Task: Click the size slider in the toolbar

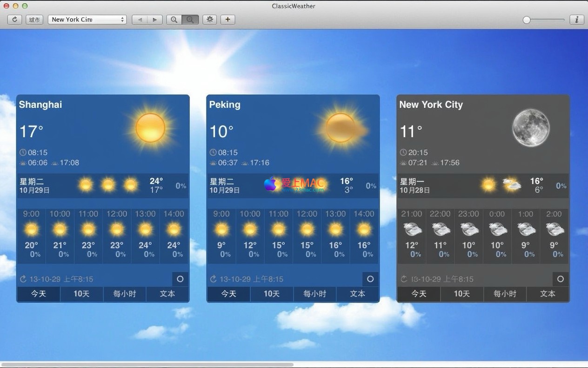Action: coord(543,20)
